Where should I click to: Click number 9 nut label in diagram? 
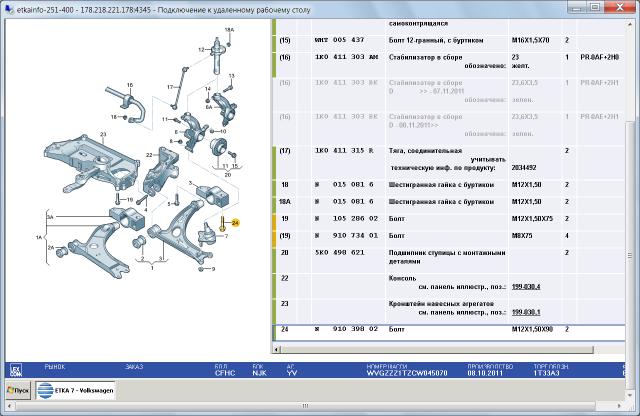(213, 269)
